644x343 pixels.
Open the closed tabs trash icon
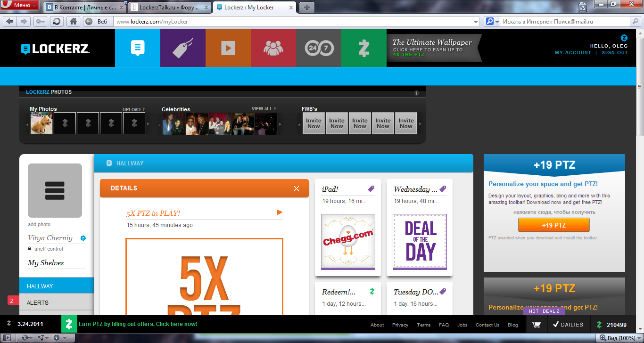(583, 7)
